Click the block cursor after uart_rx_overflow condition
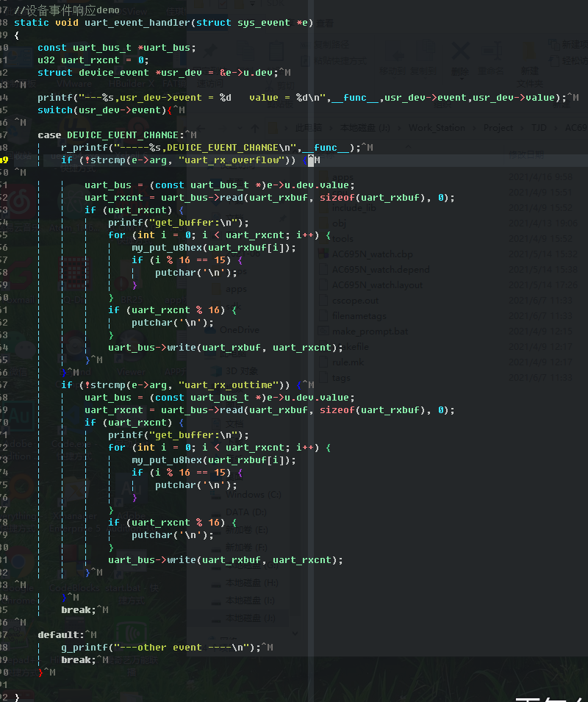 (x=311, y=160)
